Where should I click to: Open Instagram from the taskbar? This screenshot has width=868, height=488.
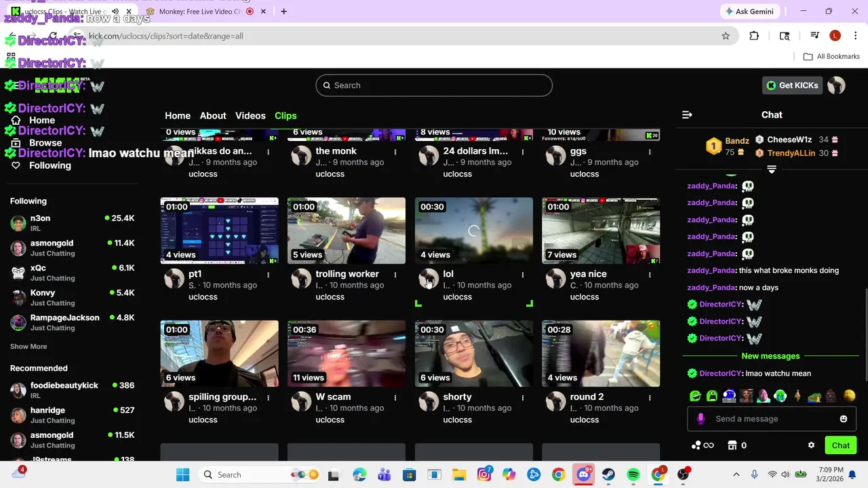pos(484,474)
